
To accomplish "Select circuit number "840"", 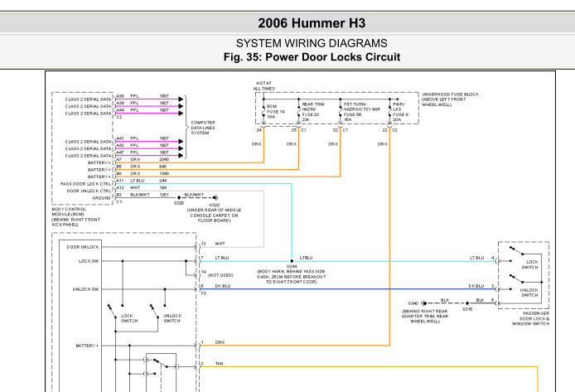I will [163, 167].
